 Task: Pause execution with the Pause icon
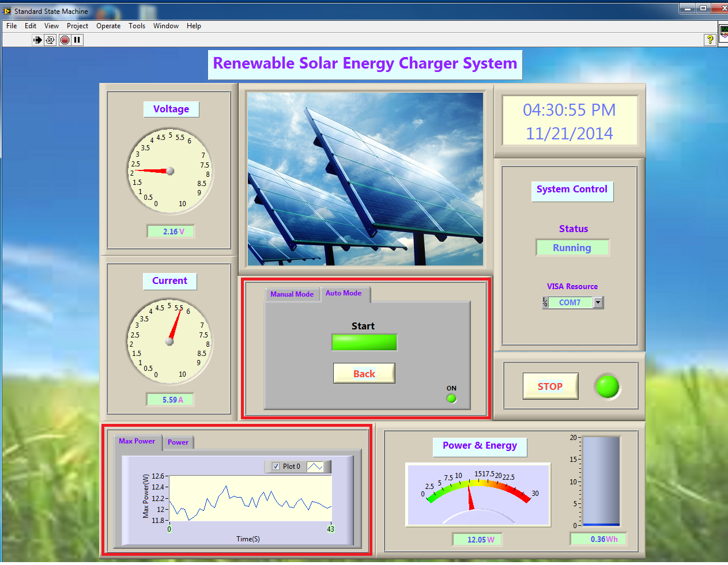coord(77,40)
